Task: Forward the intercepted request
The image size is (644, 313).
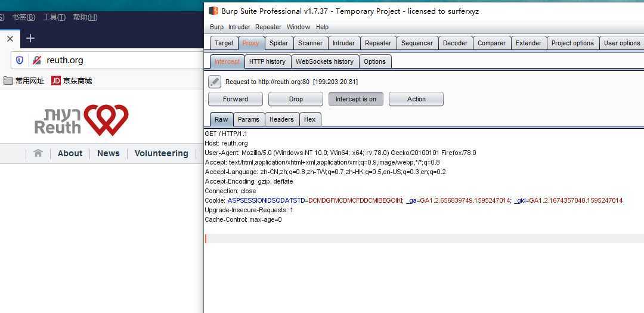Action: pos(236,99)
